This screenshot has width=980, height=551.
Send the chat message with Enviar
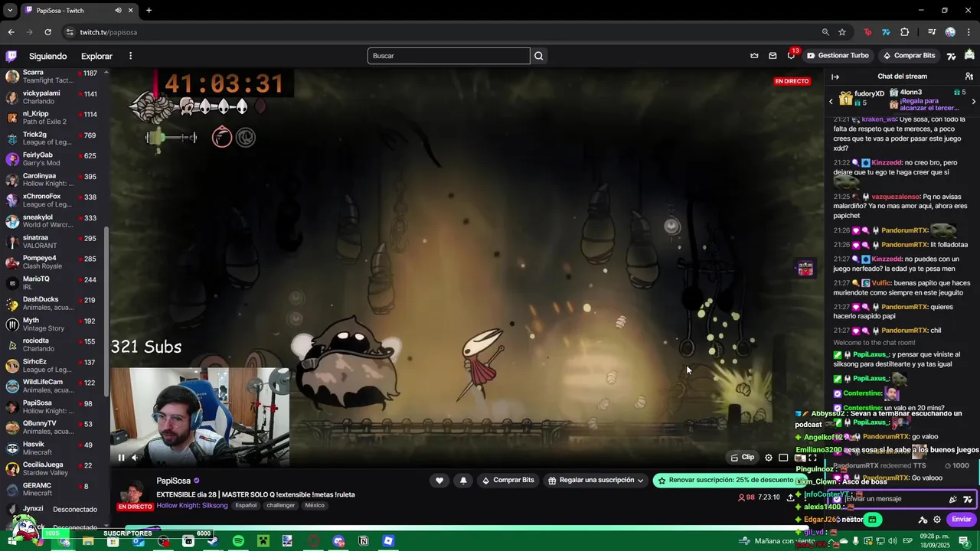[962, 519]
